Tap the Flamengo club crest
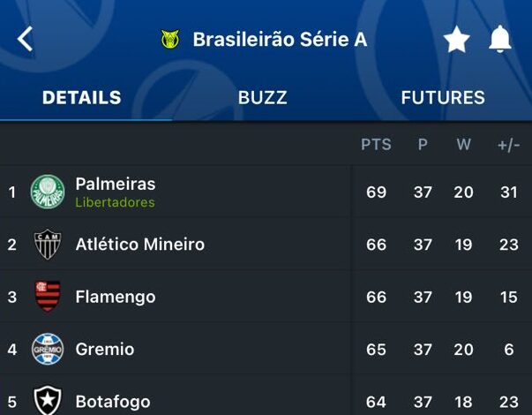This screenshot has width=532, height=415. point(48,297)
